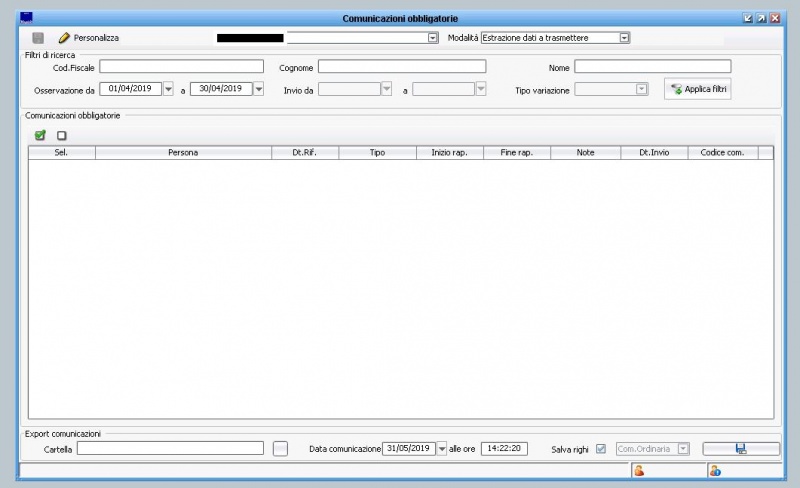The width and height of the screenshot is (800, 488).
Task: Click the users group icon in status bar
Action: (714, 470)
